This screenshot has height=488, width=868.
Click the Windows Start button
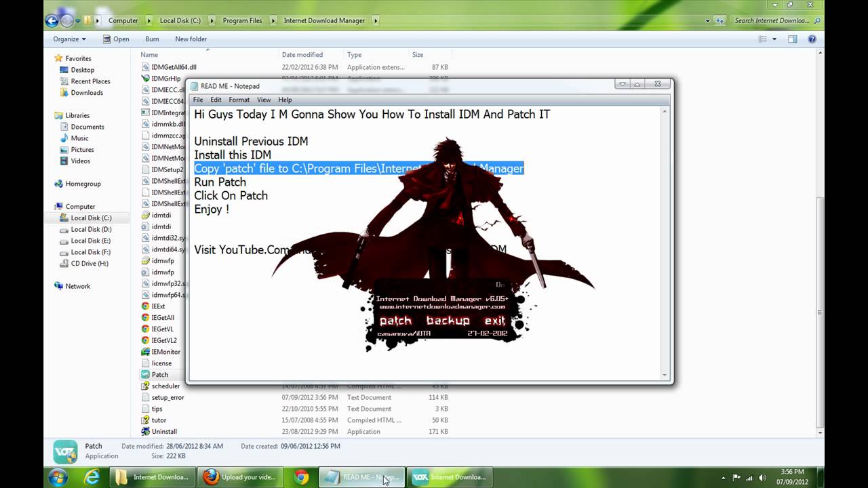coord(58,476)
